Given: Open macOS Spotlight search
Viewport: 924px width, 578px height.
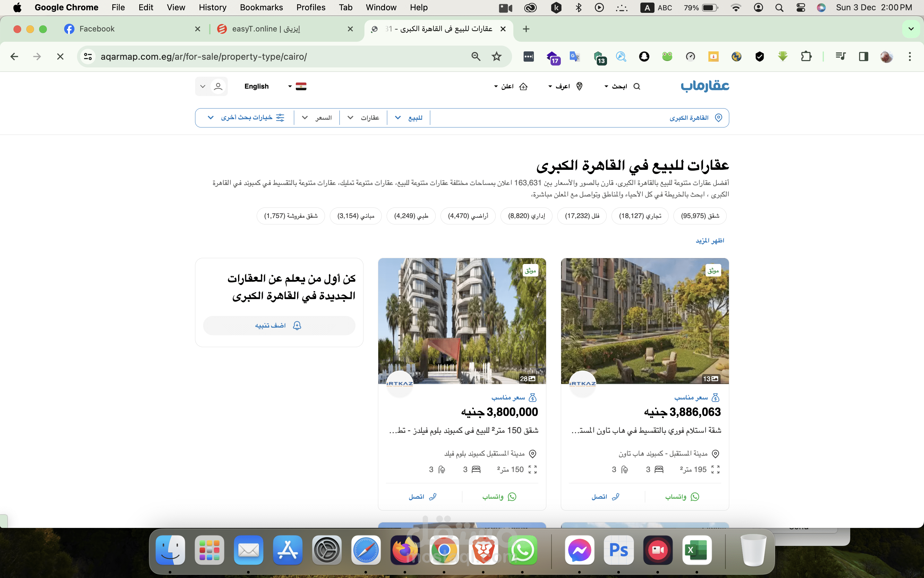Looking at the screenshot, I should (x=779, y=8).
